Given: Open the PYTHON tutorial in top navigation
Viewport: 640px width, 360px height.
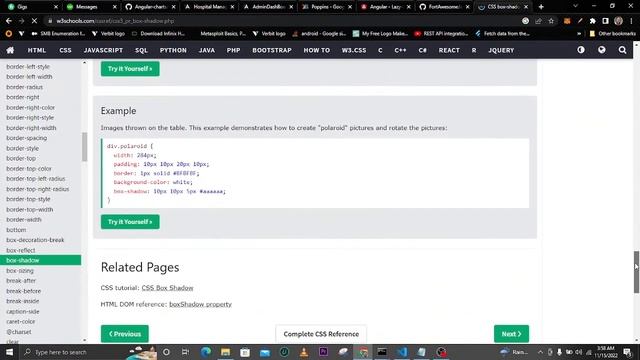Looking at the screenshot, I should [x=173, y=50].
